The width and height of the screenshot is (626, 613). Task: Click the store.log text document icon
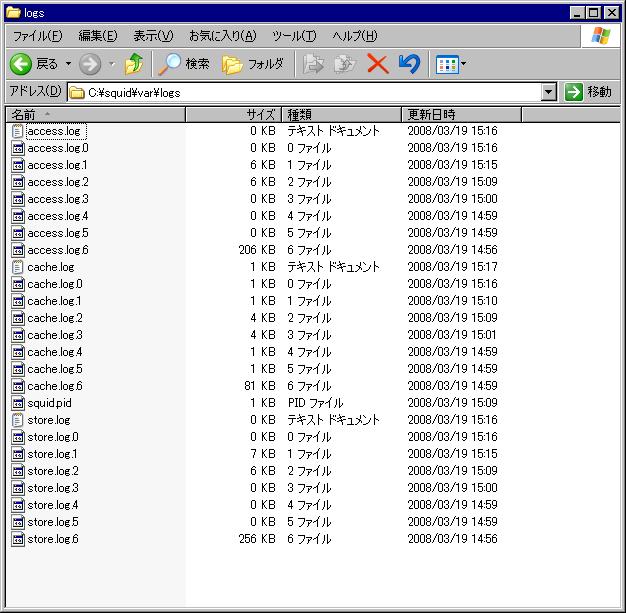pyautogui.click(x=17, y=420)
